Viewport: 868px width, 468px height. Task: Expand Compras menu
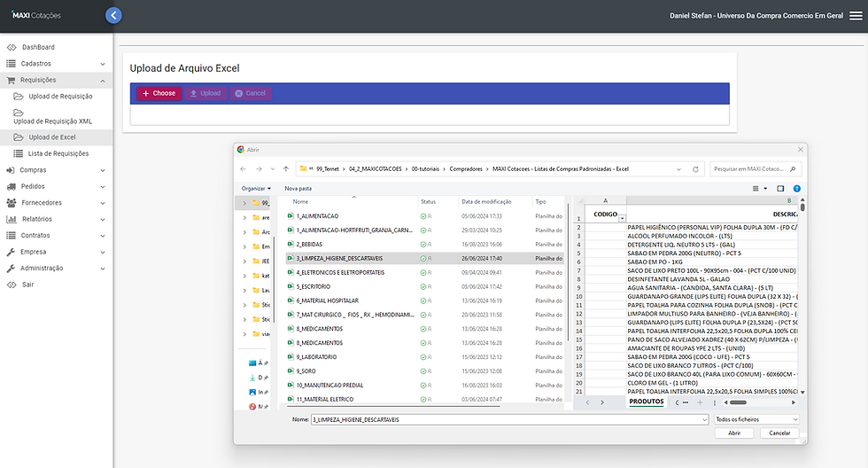tap(57, 170)
